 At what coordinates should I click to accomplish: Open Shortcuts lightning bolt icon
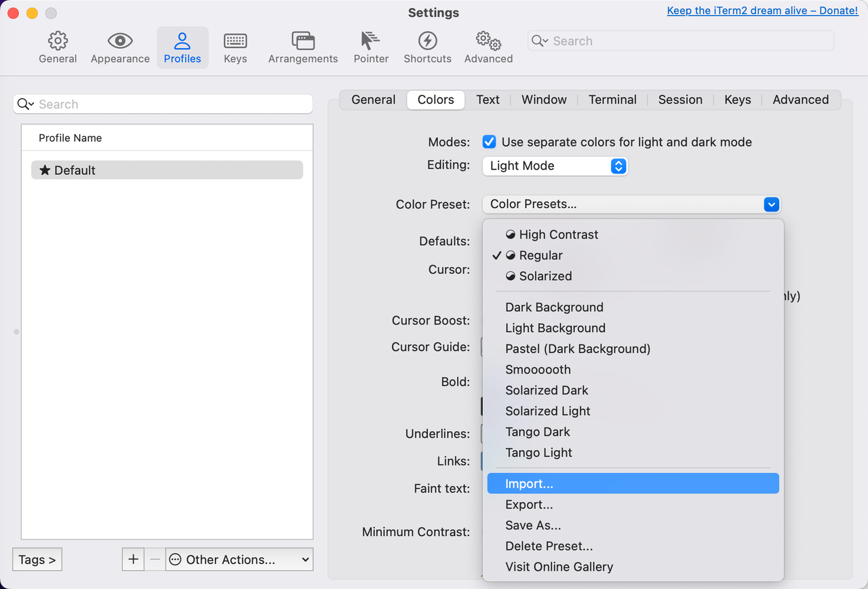point(427,41)
